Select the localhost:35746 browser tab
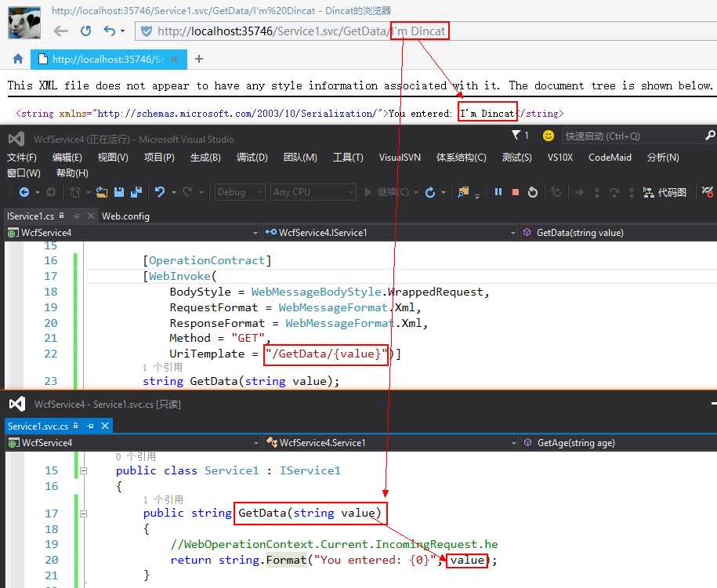Image resolution: width=717 pixels, height=588 pixels. [107, 59]
